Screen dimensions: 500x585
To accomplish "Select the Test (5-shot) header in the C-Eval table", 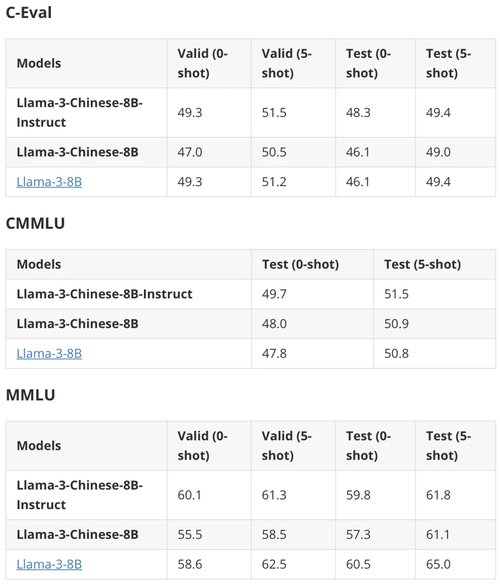I will point(449,63).
